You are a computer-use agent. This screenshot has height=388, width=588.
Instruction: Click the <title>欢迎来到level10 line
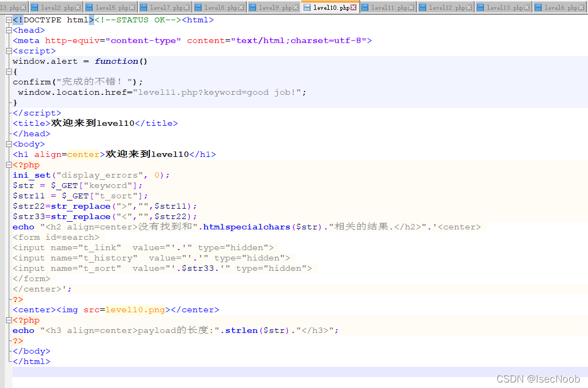coord(95,123)
